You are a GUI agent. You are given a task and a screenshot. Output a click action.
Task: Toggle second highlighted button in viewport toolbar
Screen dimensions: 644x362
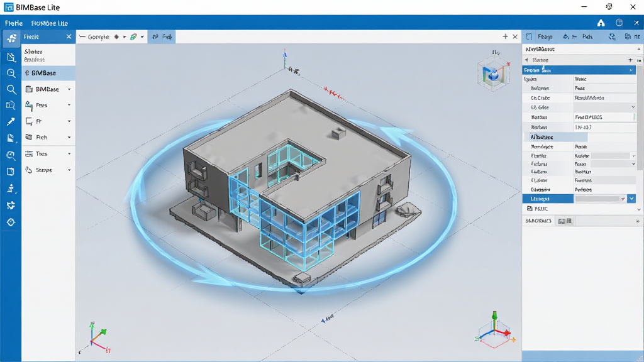167,36
